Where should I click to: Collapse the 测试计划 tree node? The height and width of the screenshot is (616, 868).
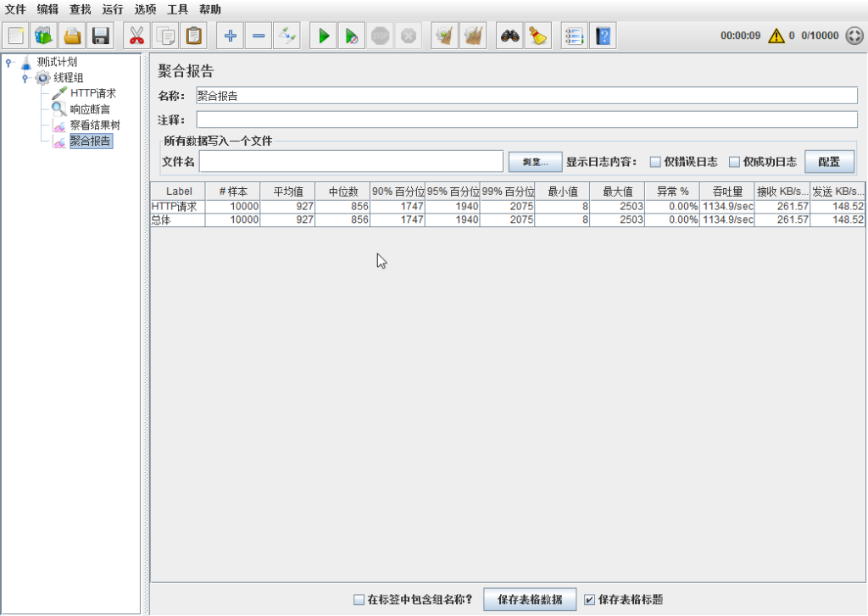tap(8, 62)
